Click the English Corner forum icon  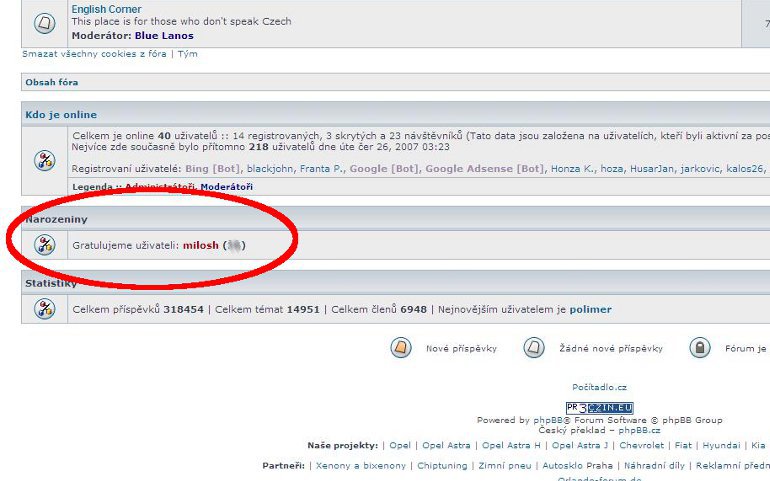coord(45,22)
